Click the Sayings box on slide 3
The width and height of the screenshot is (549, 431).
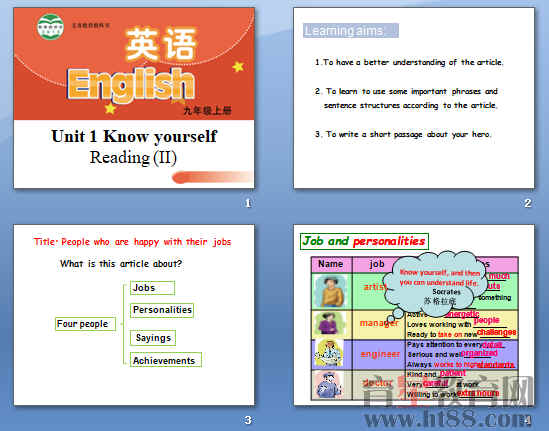coord(153,338)
